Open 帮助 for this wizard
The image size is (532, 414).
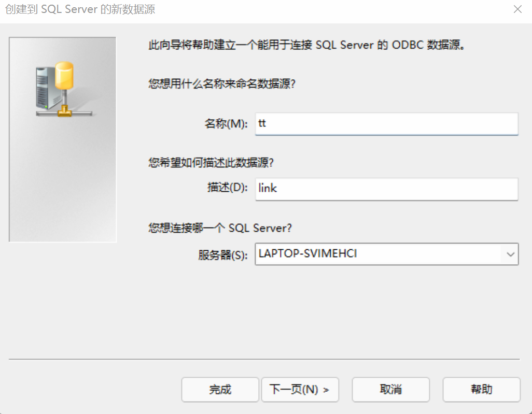tap(481, 390)
